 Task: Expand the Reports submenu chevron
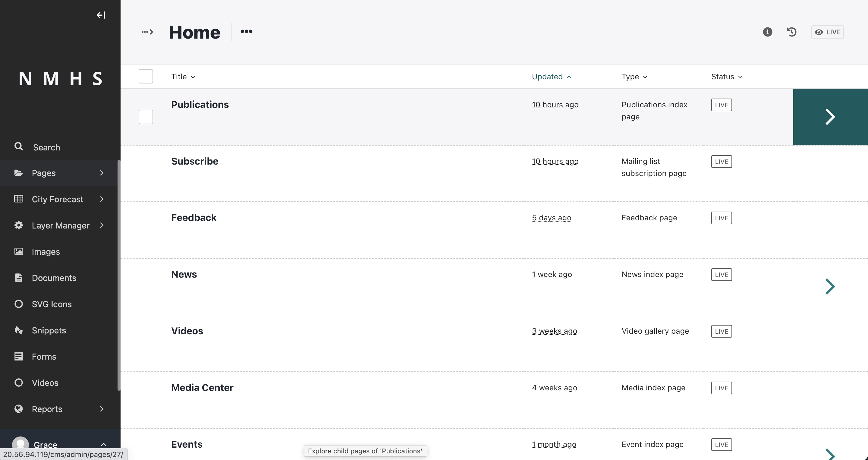click(x=102, y=409)
